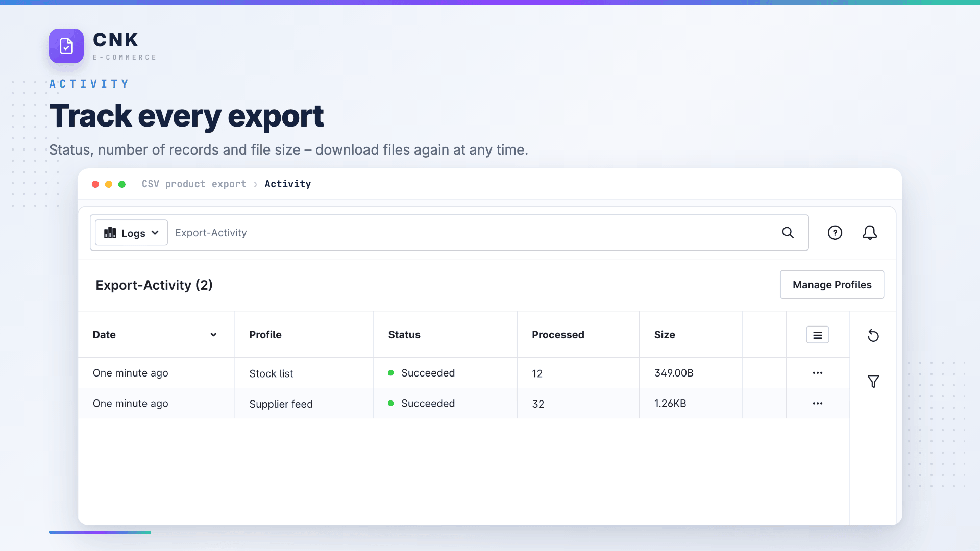
Task: Refresh the activity list with reload icon
Action: click(873, 335)
